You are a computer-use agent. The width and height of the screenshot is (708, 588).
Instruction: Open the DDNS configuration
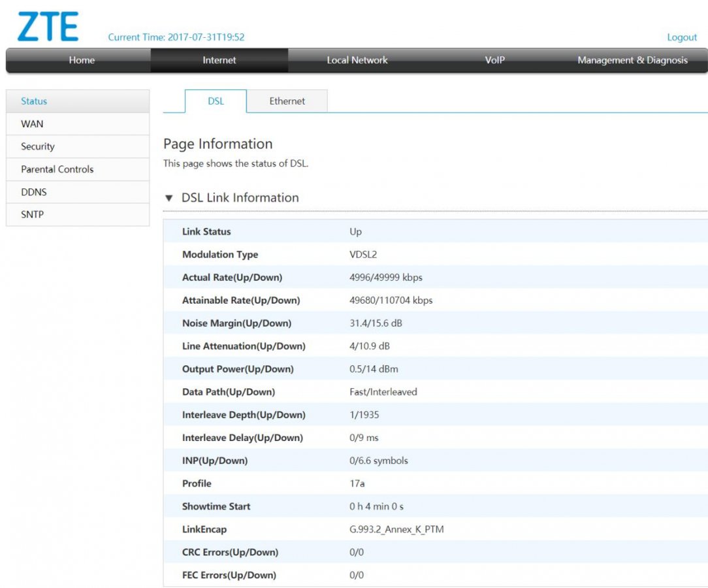tap(33, 191)
